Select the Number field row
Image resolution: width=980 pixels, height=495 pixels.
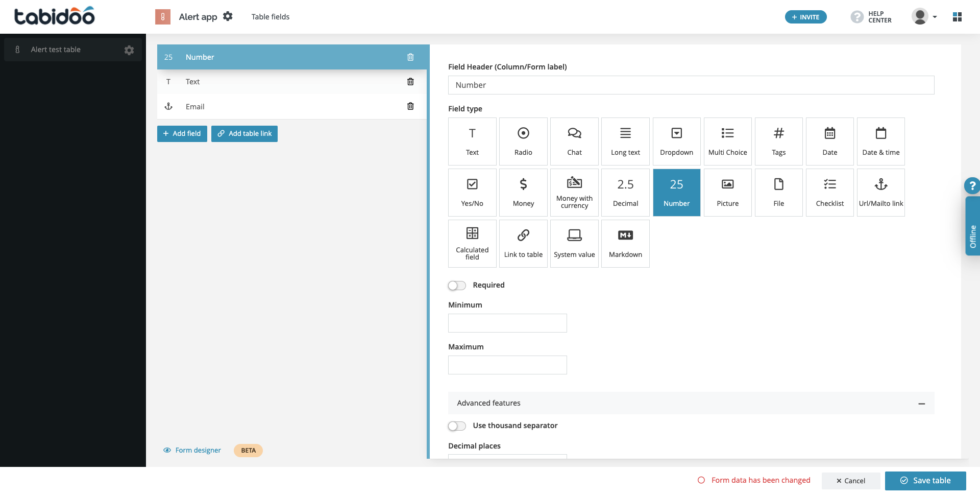[x=292, y=57]
